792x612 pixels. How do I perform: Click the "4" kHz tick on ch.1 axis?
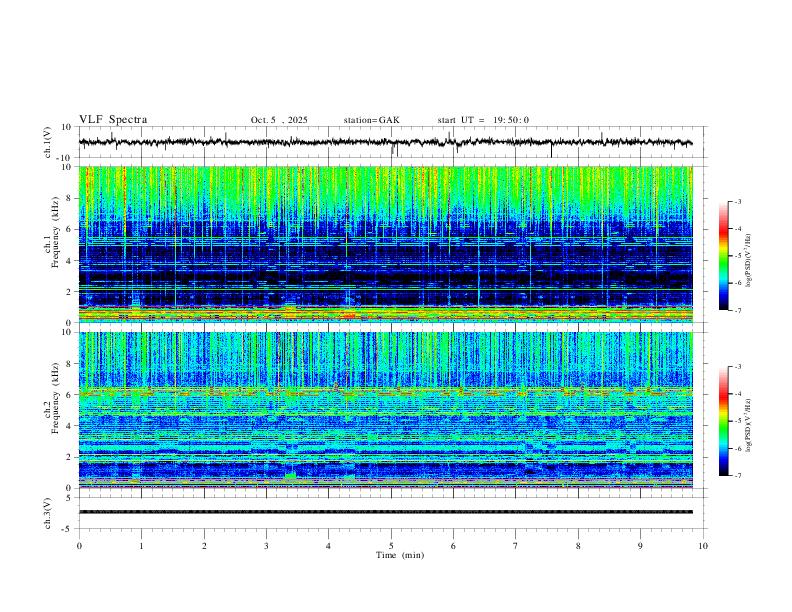70,261
